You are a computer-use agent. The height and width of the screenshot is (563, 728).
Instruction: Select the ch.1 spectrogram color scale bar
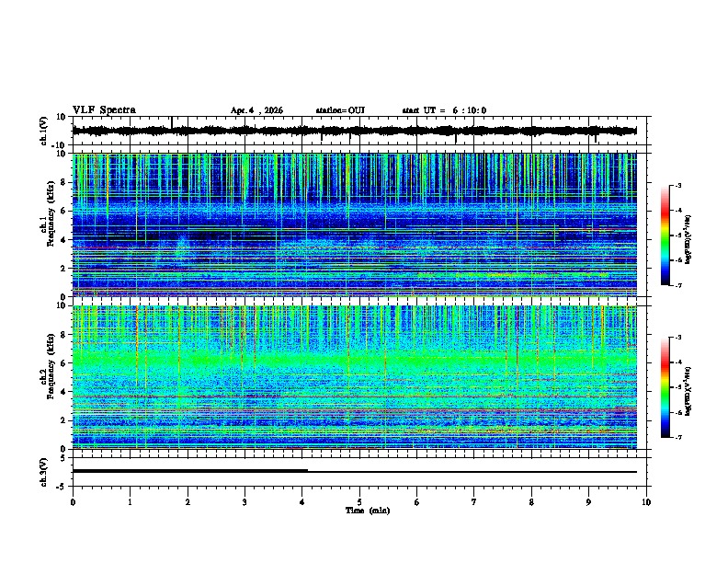click(x=665, y=236)
